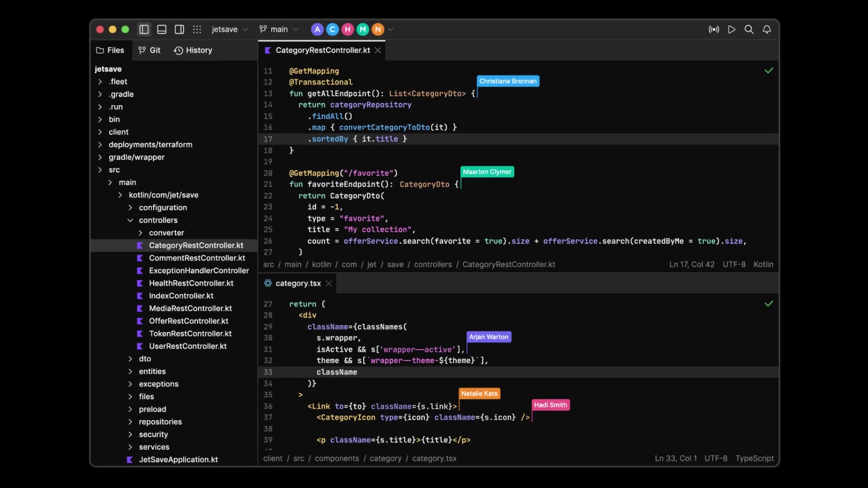868x488 pixels.
Task: Open the services folder
Action: 154,447
